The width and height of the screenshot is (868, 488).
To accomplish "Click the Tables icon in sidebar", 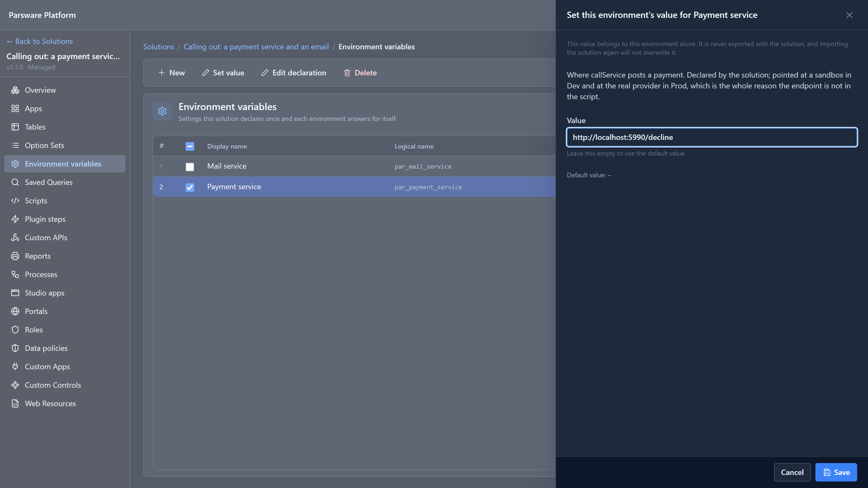I will [15, 127].
